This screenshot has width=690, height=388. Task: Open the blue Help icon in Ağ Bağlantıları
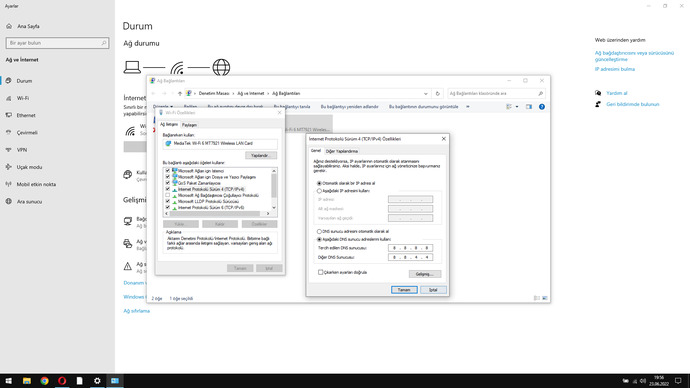pos(542,107)
